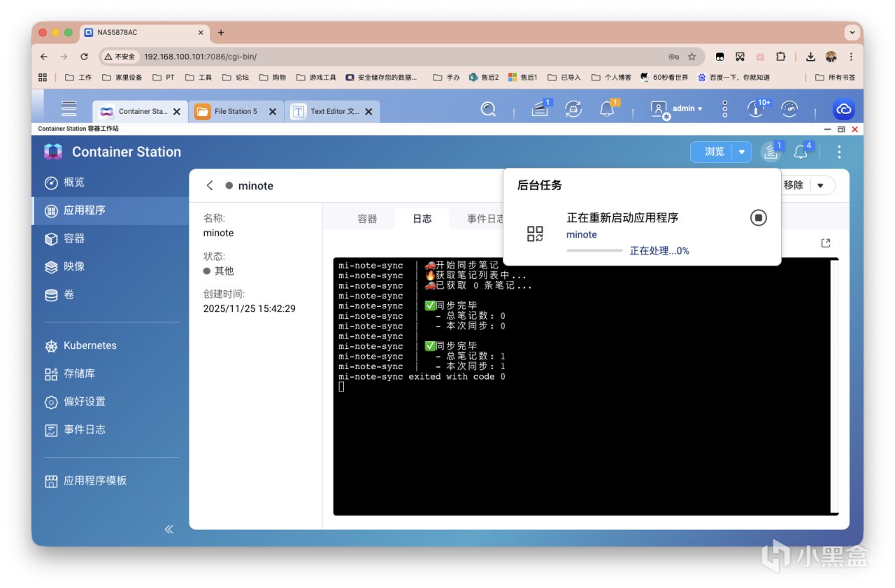Open 事件日志 in sidebar
Image resolution: width=895 pixels, height=588 pixels.
[110, 429]
